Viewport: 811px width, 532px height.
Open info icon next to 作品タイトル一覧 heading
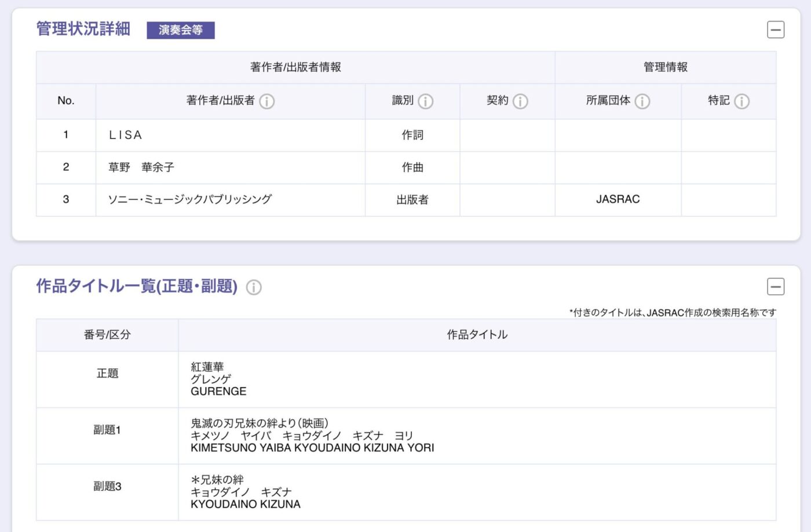pyautogui.click(x=254, y=287)
